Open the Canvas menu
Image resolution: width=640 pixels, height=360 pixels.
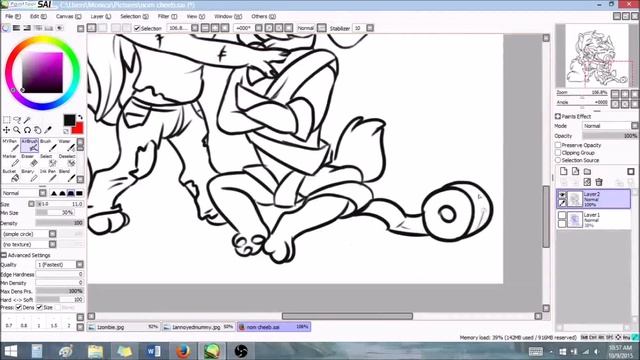point(68,16)
